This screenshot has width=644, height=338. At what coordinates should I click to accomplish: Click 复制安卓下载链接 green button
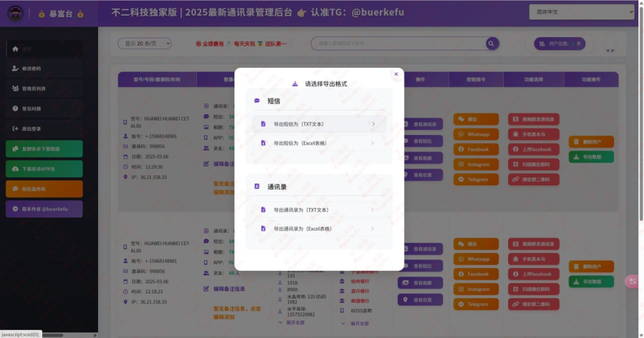pos(45,149)
